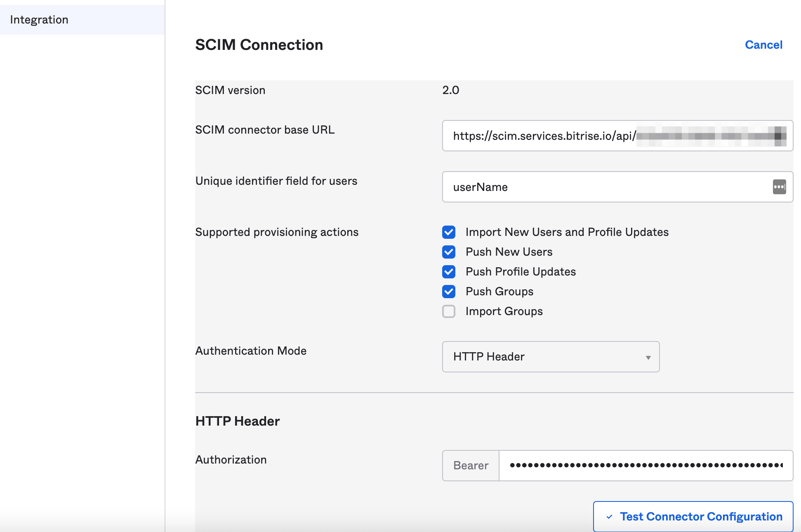
Task: Disable Push New Users provisioning
Action: 448,252
